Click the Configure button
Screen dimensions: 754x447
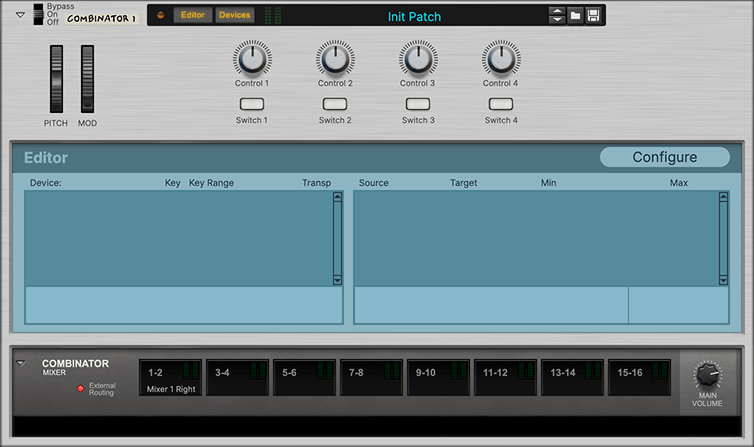[665, 157]
